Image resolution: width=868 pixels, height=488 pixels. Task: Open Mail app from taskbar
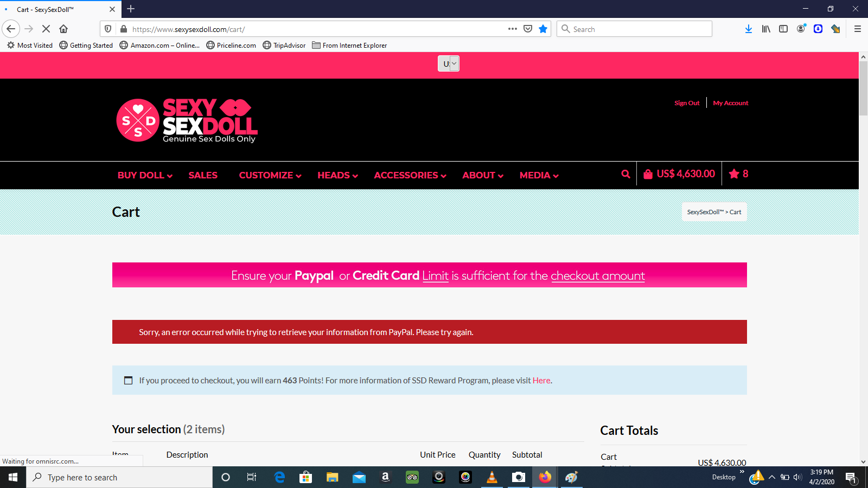click(359, 477)
